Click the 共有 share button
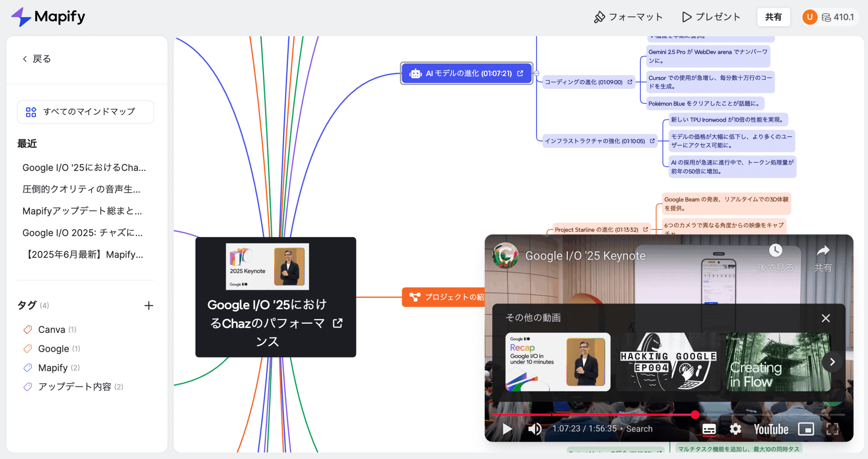This screenshot has height=459, width=868. (x=773, y=17)
